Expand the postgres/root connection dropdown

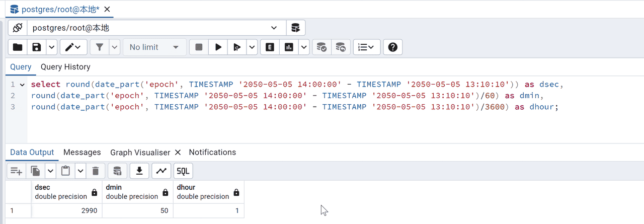click(274, 28)
